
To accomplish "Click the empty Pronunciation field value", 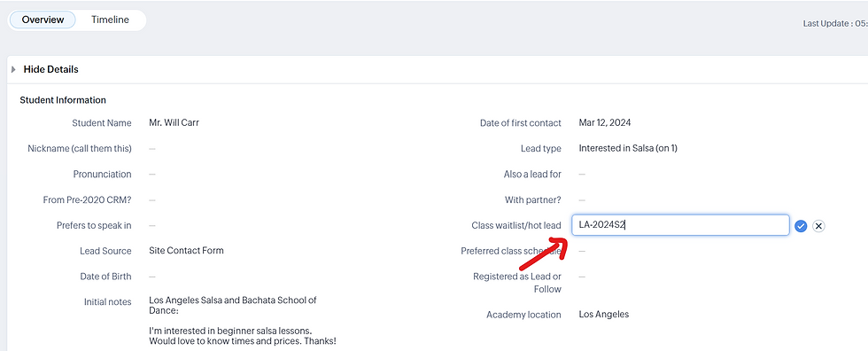I will click(x=152, y=175).
